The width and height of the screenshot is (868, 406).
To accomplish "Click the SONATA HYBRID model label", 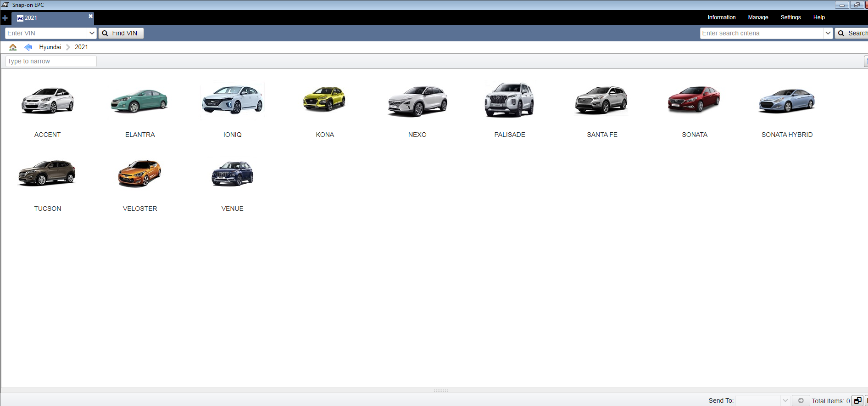I will tap(787, 135).
